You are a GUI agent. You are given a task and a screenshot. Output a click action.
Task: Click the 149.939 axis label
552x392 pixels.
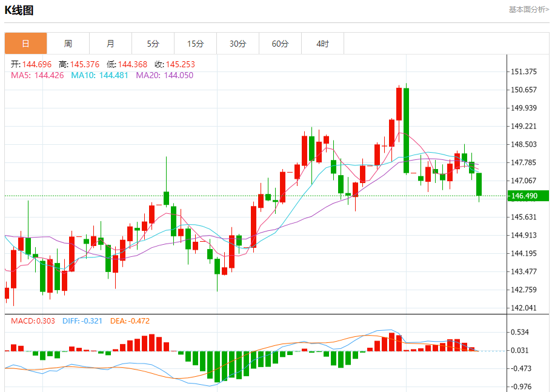click(524, 108)
